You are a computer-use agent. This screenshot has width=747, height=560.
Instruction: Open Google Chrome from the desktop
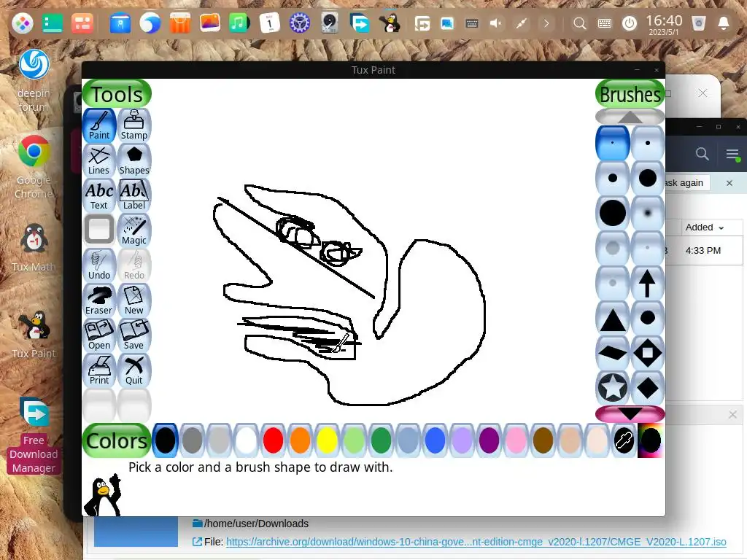[34, 167]
